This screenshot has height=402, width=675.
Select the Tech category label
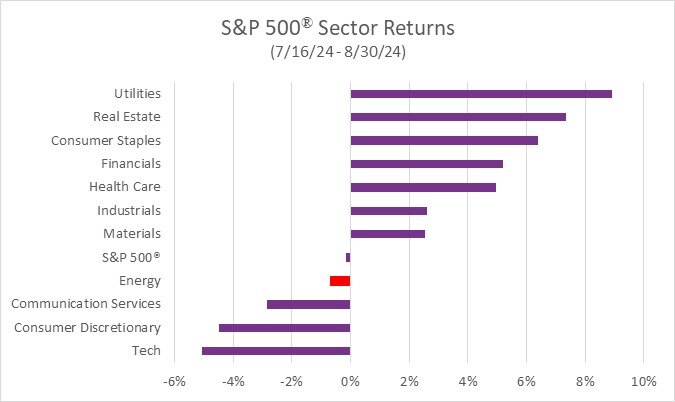pos(146,351)
